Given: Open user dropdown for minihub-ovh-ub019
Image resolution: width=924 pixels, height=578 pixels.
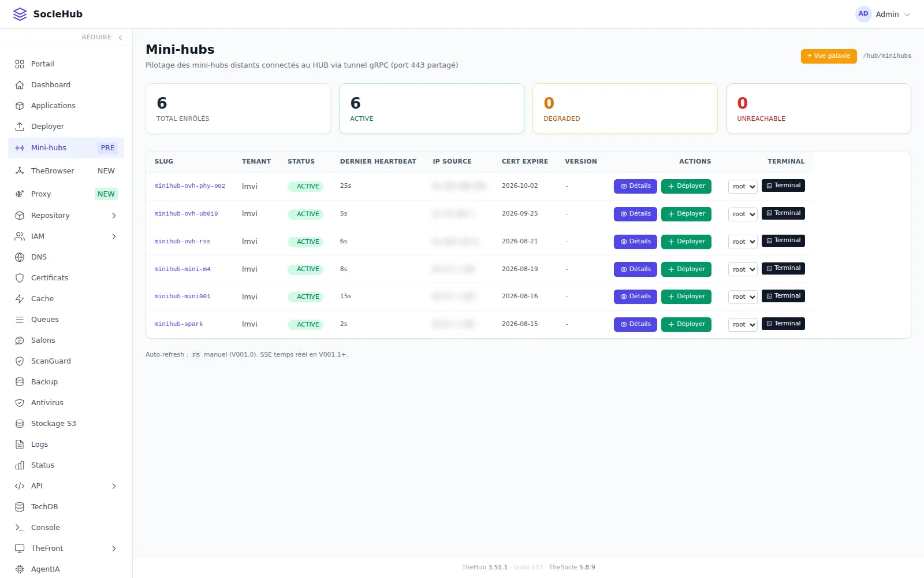Looking at the screenshot, I should (743, 214).
